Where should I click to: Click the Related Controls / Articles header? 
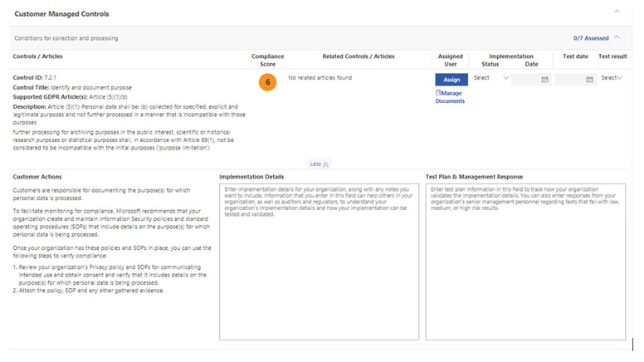point(359,56)
